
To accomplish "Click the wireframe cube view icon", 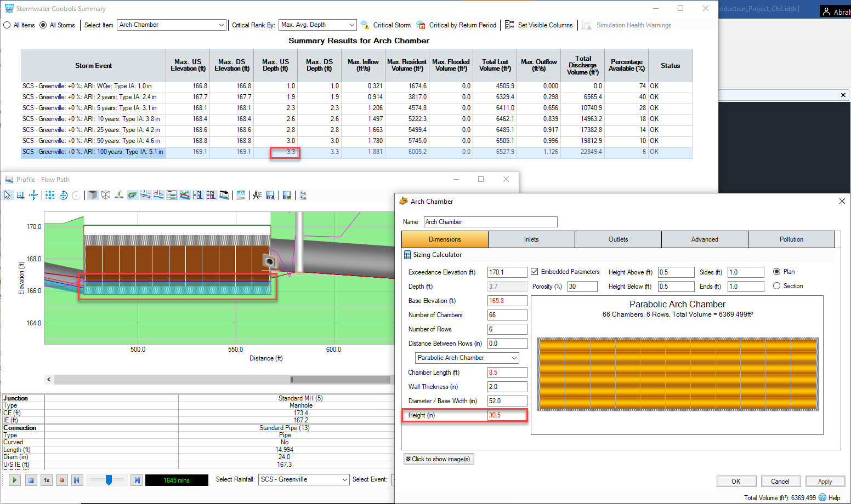I will (106, 195).
